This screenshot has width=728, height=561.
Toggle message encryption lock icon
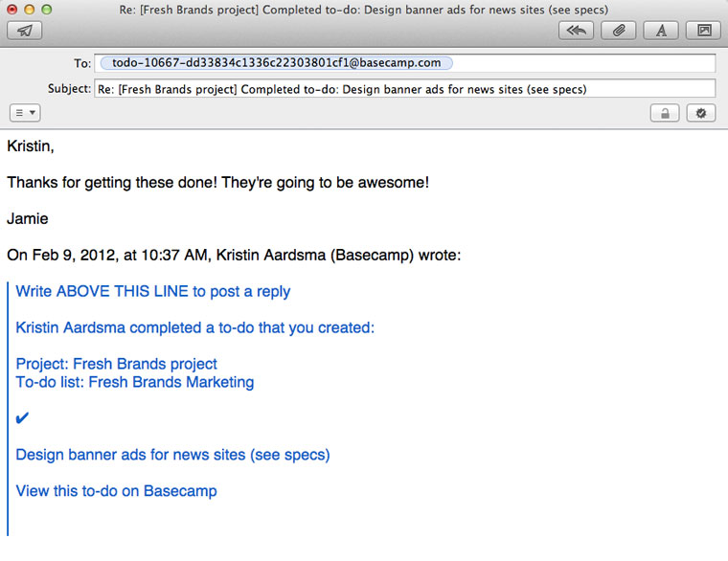click(x=662, y=113)
